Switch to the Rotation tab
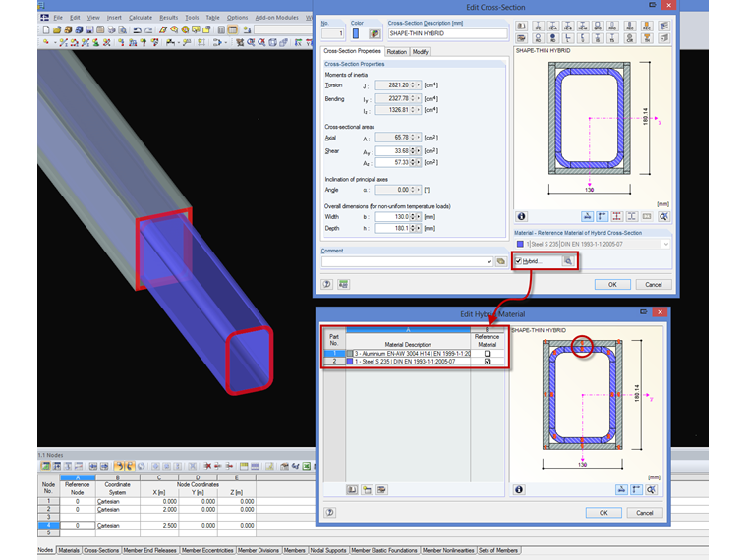The width and height of the screenshot is (747, 560). pos(397,52)
